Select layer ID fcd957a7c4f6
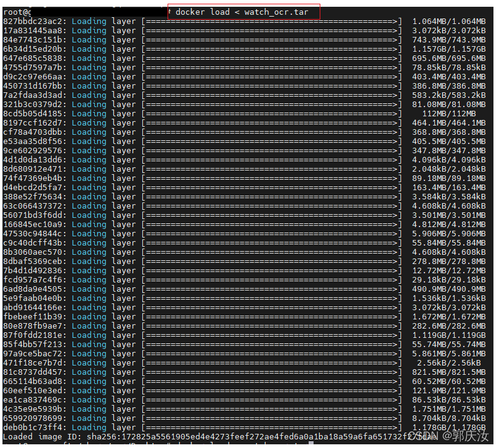Screen dimensions: 499x448 33,279
